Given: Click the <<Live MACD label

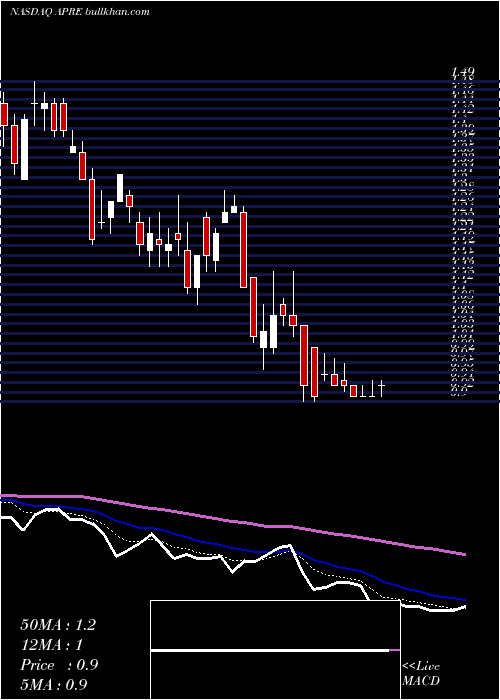Looking at the screenshot, I should pyautogui.click(x=421, y=674).
